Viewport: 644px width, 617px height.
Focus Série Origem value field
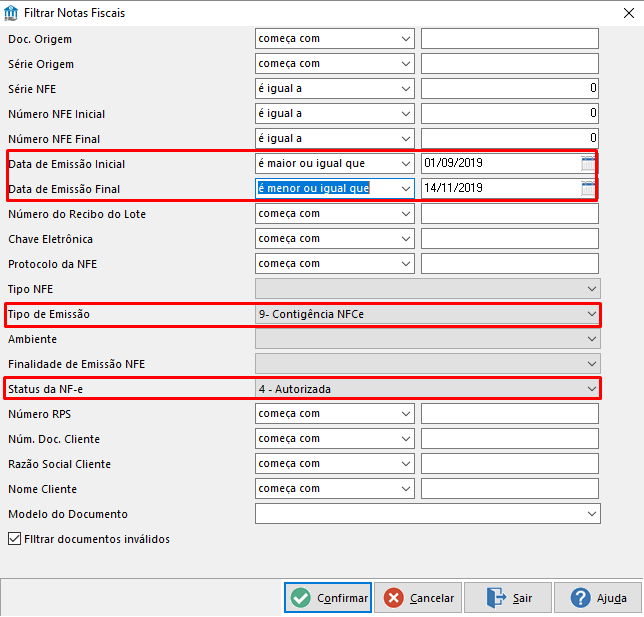point(510,64)
